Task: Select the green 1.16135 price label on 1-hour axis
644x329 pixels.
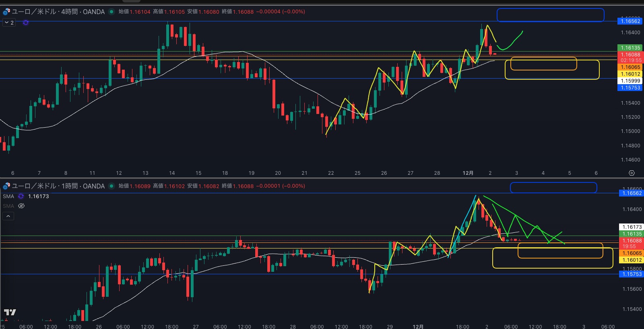Action: 632,234
